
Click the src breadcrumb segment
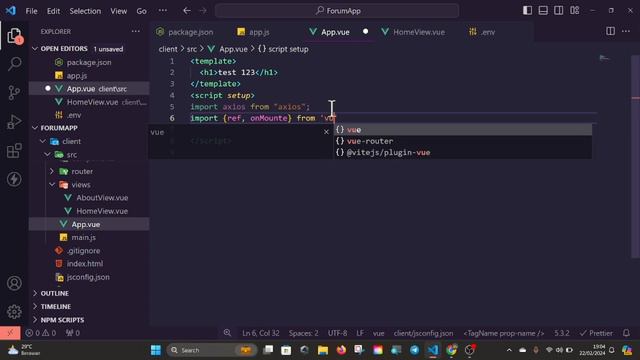(x=191, y=49)
